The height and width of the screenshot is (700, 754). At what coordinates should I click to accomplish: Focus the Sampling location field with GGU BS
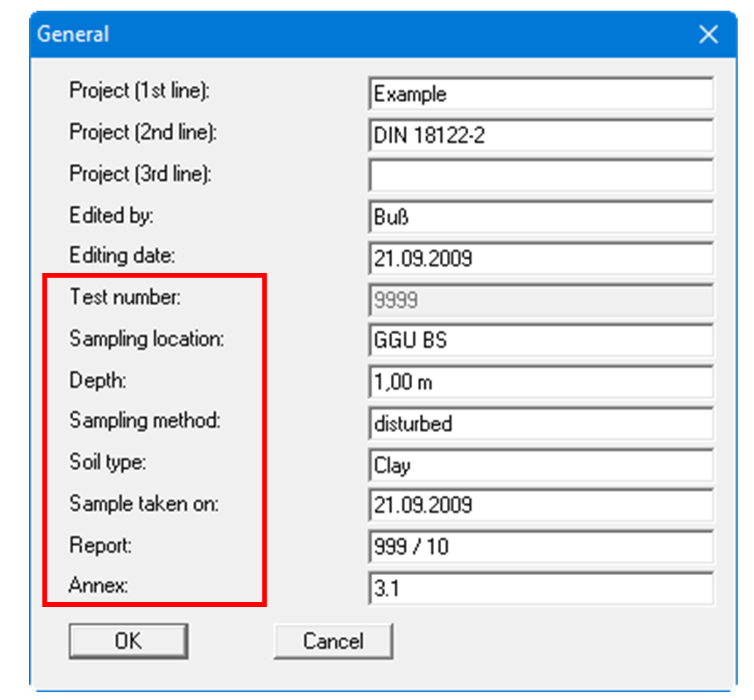tap(540, 340)
